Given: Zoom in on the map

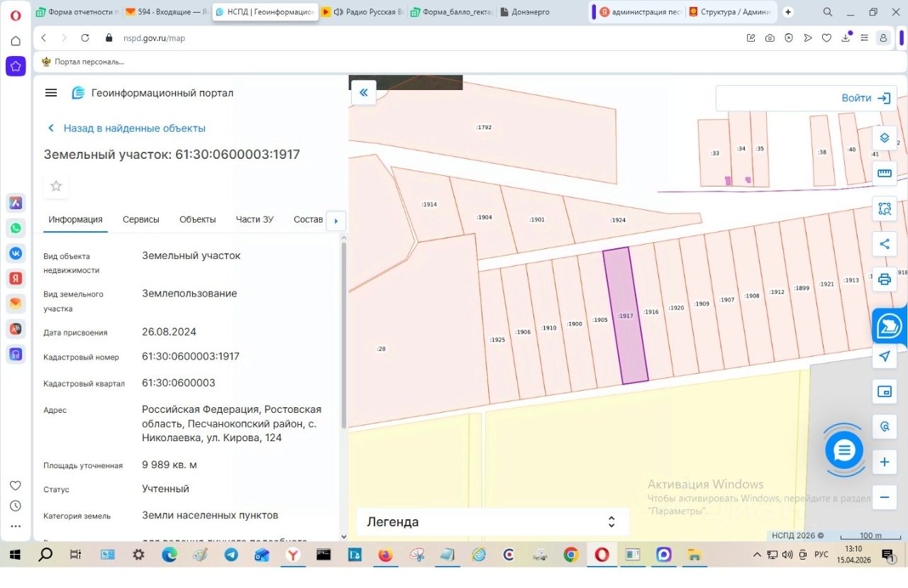Looking at the screenshot, I should click(885, 462).
